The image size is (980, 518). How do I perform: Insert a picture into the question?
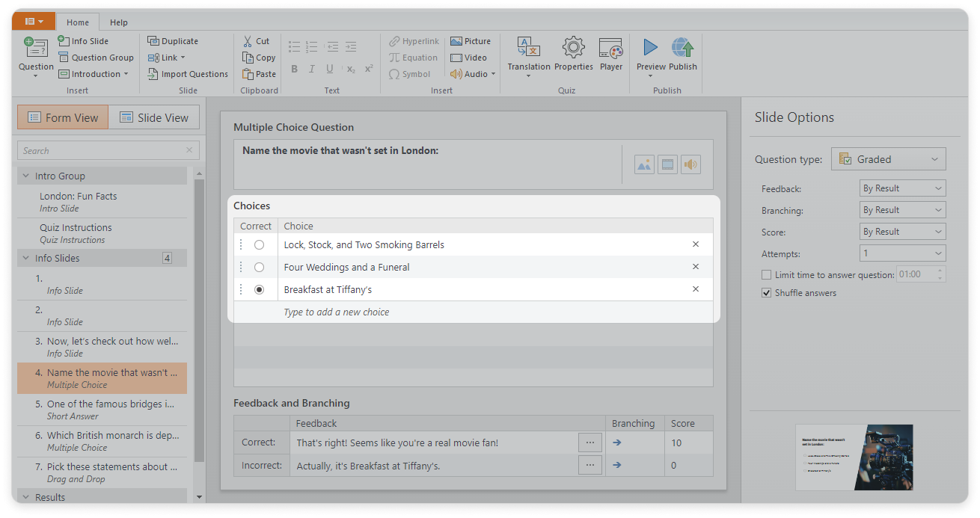pos(644,164)
